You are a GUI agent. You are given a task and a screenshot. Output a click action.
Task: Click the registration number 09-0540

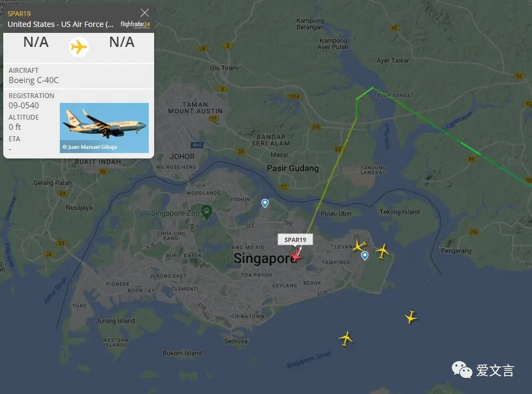click(24, 106)
